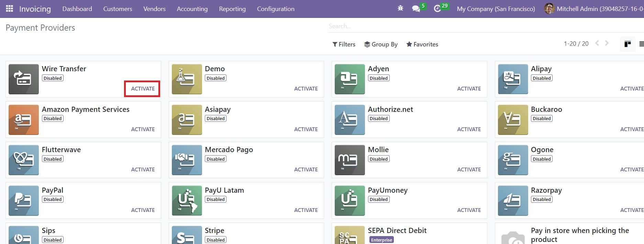The image size is (644, 244).
Task: Open Mitchell Admin user menu
Action: (x=594, y=9)
